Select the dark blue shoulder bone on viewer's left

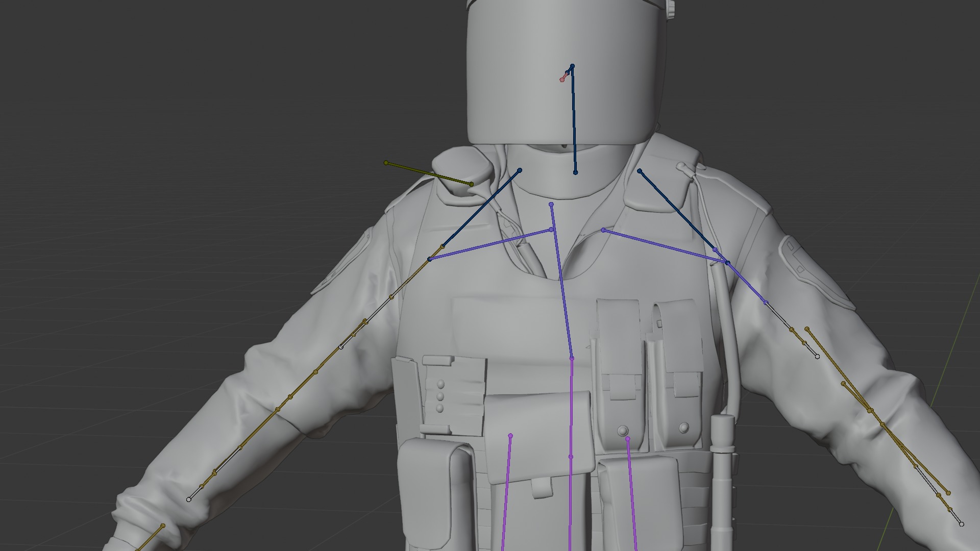point(481,208)
